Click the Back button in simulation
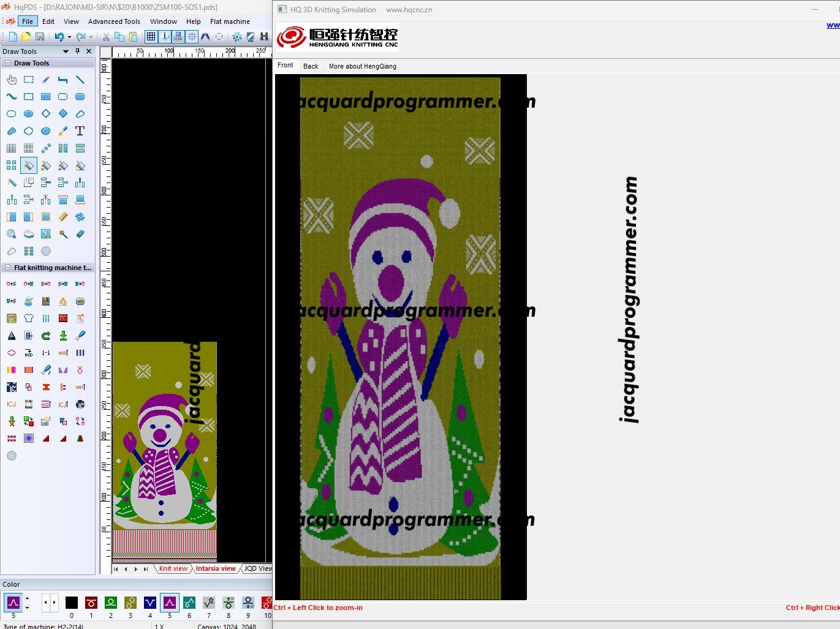This screenshot has width=840, height=629. (x=311, y=66)
